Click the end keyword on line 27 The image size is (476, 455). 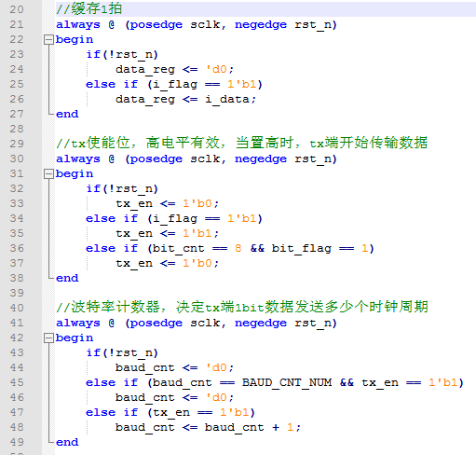[x=67, y=114]
